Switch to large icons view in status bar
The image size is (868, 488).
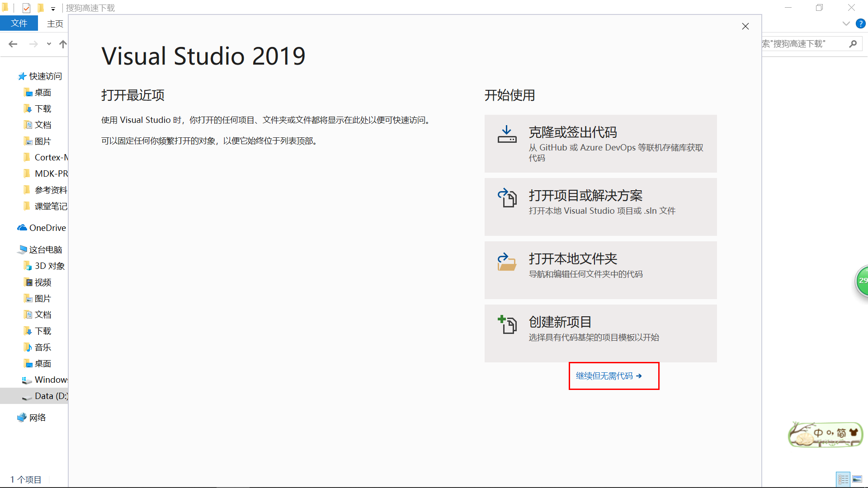[x=857, y=479]
